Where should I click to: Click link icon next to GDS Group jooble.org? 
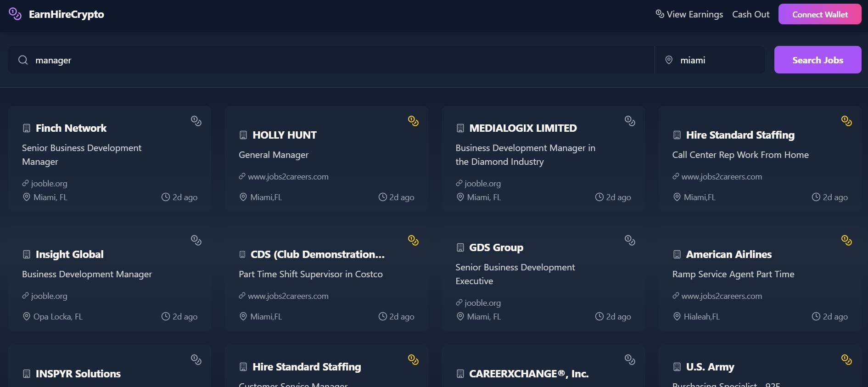[x=459, y=303]
